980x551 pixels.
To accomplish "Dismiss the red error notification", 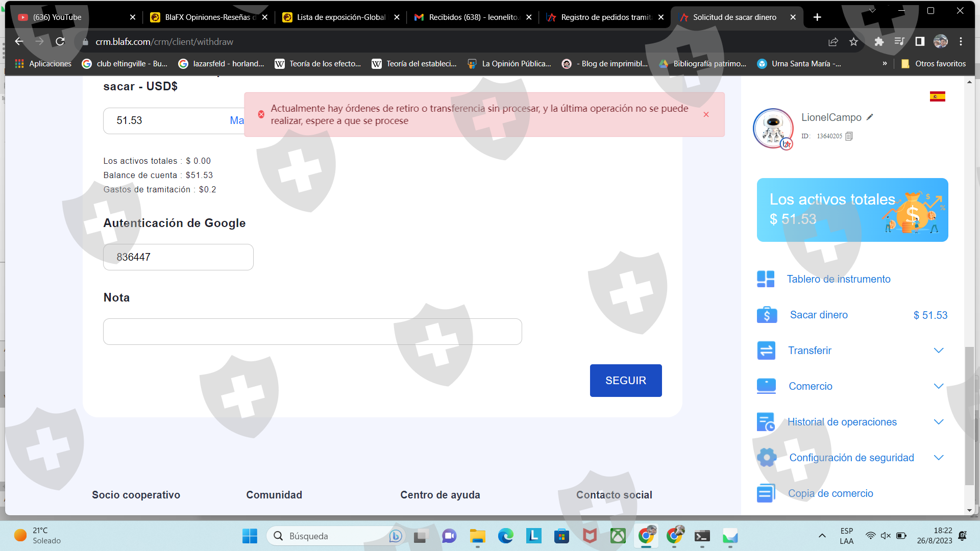I will tap(706, 114).
